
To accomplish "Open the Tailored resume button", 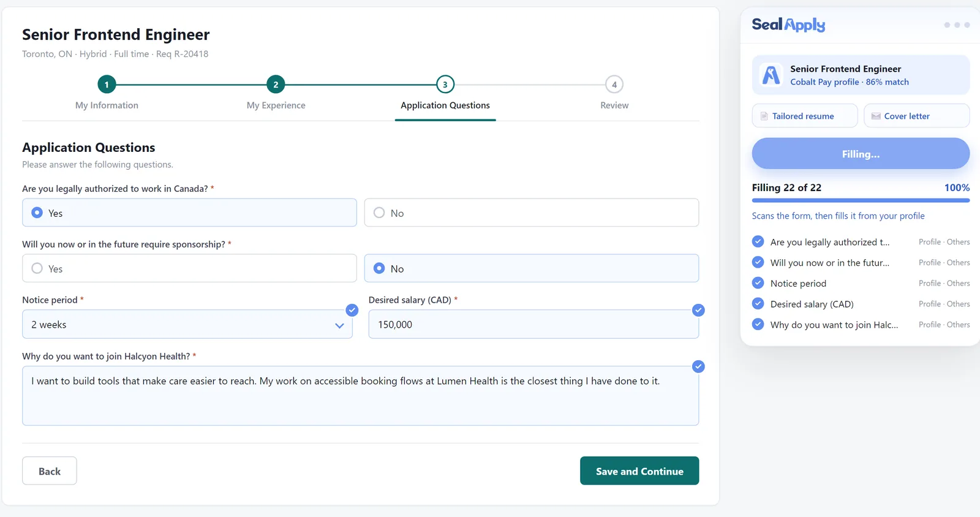I will [805, 116].
